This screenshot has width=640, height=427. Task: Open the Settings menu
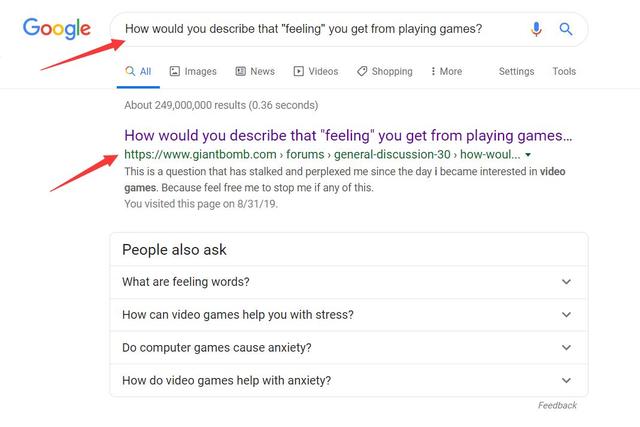coord(516,71)
